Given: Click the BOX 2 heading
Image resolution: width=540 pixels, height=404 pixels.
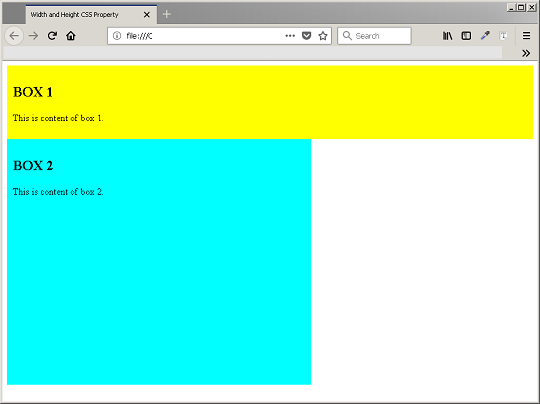Looking at the screenshot, I should (33, 166).
